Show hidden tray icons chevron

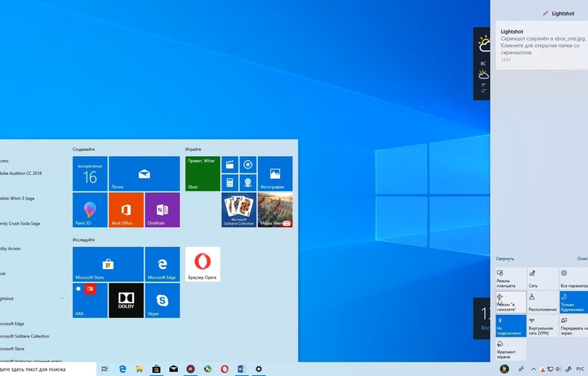pyautogui.click(x=533, y=369)
